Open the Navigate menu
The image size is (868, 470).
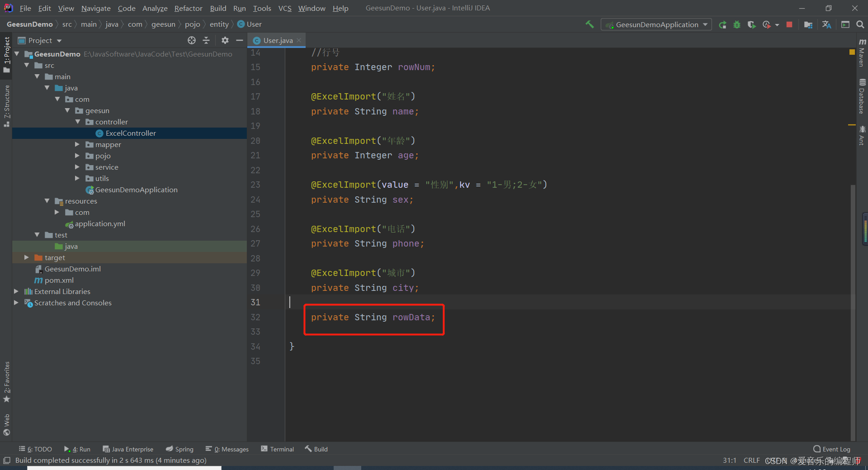pos(96,8)
